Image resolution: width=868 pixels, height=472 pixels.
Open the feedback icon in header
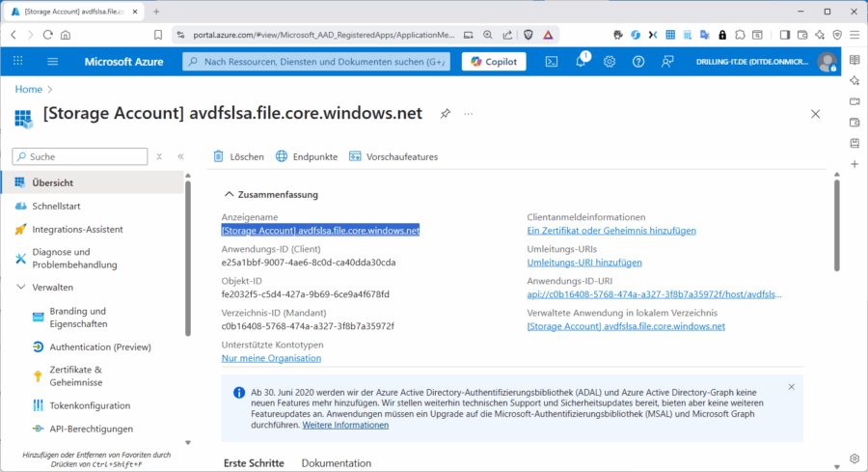tap(667, 62)
